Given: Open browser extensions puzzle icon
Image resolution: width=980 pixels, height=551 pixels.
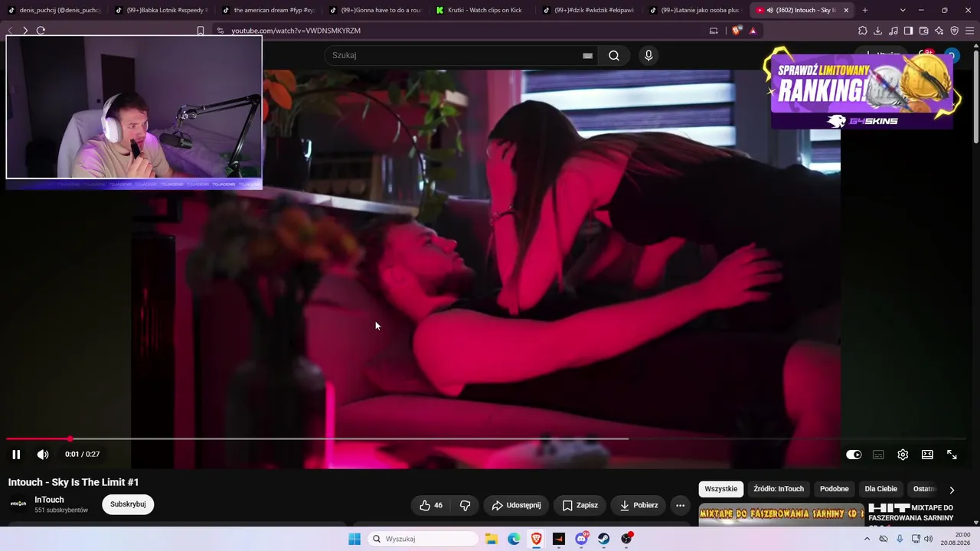Looking at the screenshot, I should pos(863,31).
